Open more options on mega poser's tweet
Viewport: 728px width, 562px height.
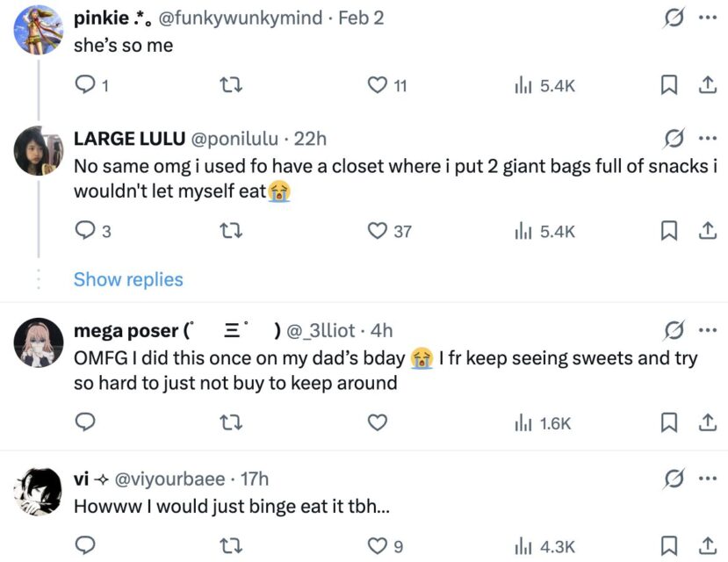pyautogui.click(x=707, y=330)
